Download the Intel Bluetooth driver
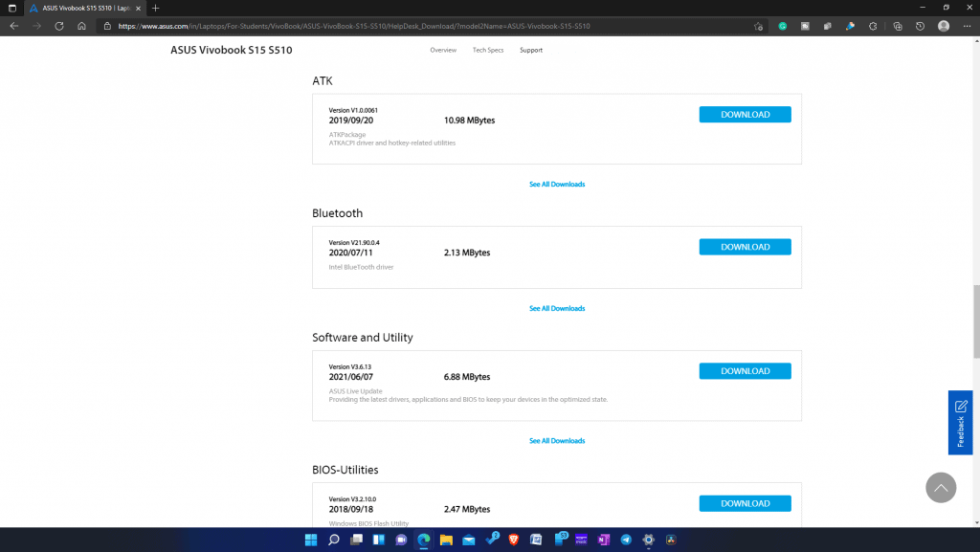This screenshot has height=552, width=980. coord(745,247)
